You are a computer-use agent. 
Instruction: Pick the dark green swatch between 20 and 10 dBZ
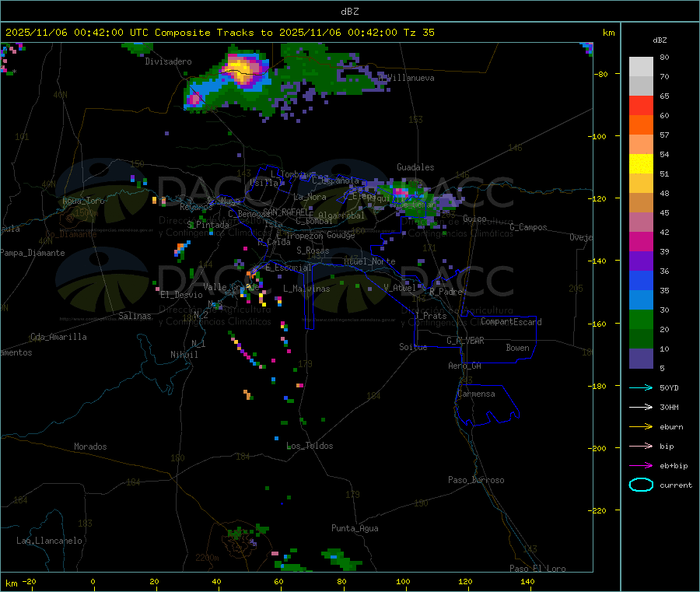[641, 339]
